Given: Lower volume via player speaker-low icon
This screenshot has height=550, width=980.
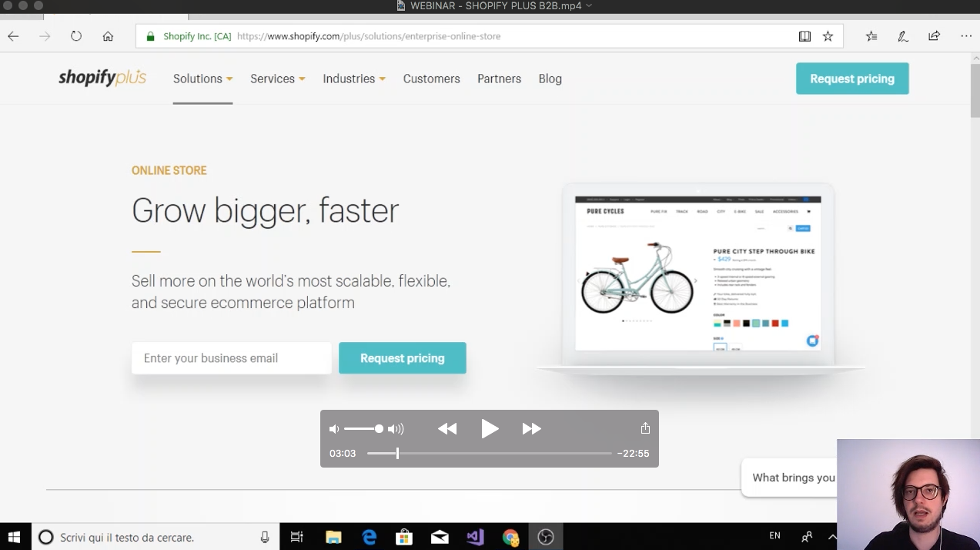Looking at the screenshot, I should [334, 429].
